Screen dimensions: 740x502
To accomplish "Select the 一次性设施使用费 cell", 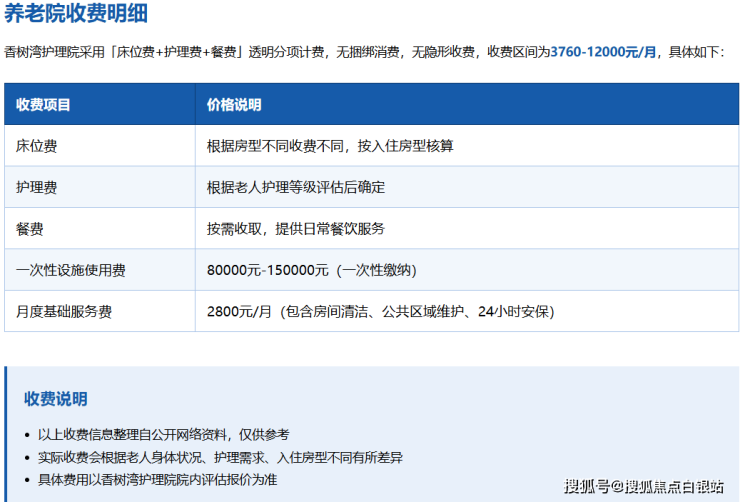I will (100, 270).
